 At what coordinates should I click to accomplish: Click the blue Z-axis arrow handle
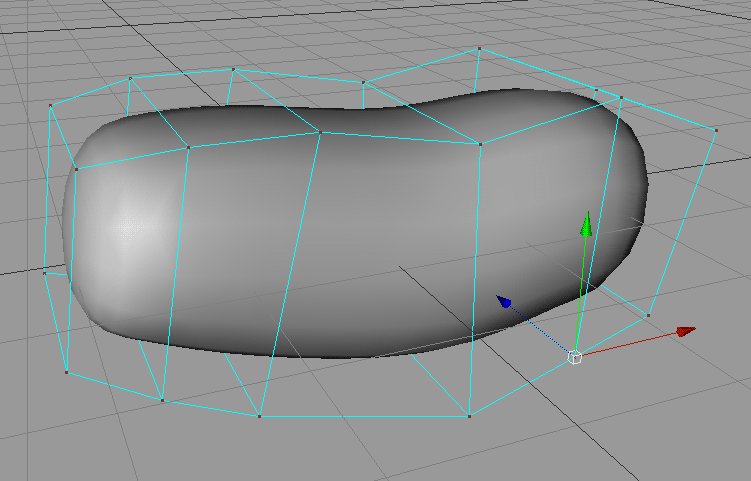[505, 302]
